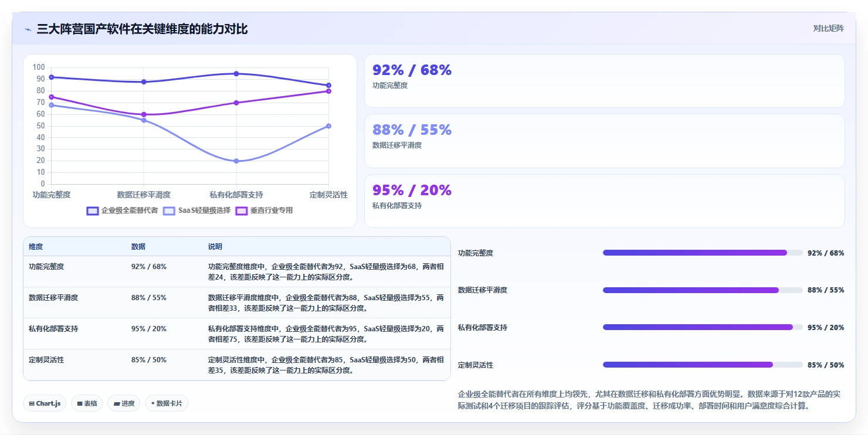Click the 数据迁移平滑度 x-axis label on chart

tap(144, 195)
